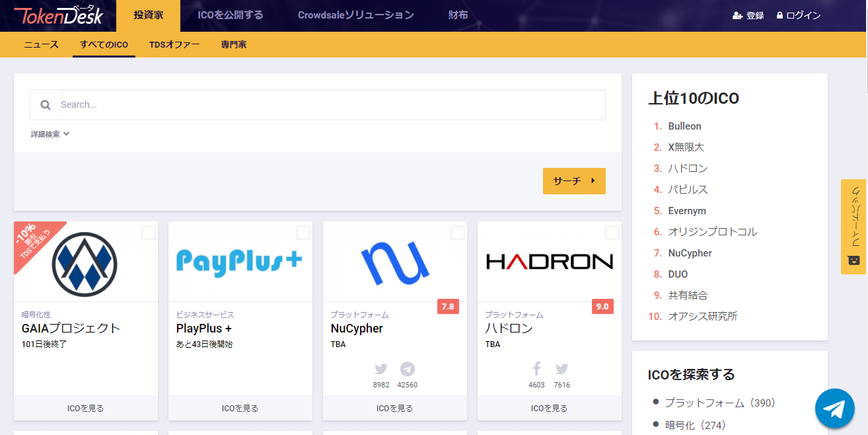This screenshot has width=868, height=435.
Task: Click the search magnifier icon
Action: tap(46, 104)
